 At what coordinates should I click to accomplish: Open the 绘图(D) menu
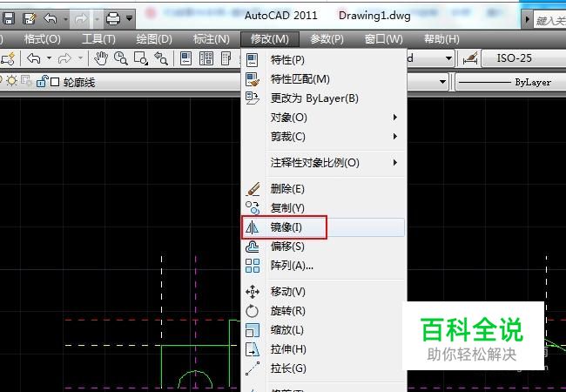tap(154, 39)
